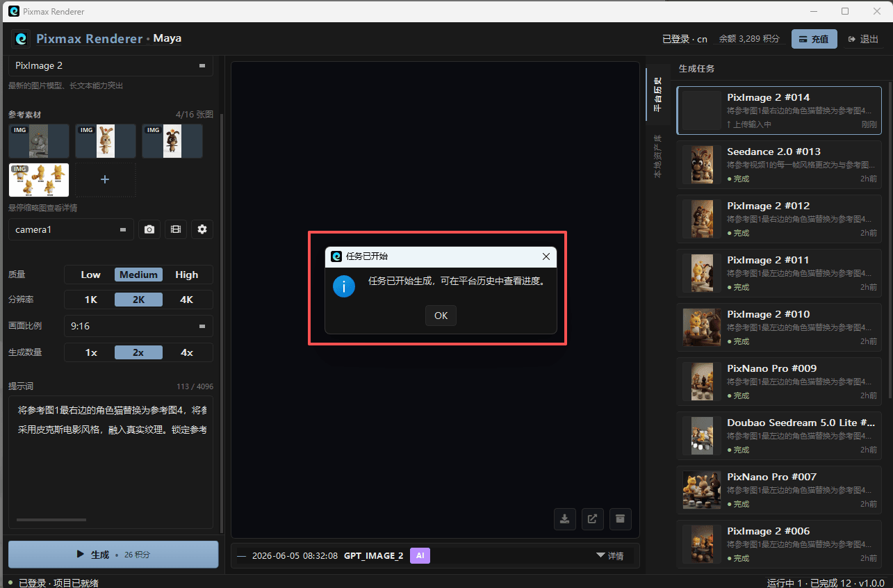This screenshot has width=893, height=588.
Task: Select the yellow cat sheet reference thumbnail
Action: pyautogui.click(x=39, y=180)
